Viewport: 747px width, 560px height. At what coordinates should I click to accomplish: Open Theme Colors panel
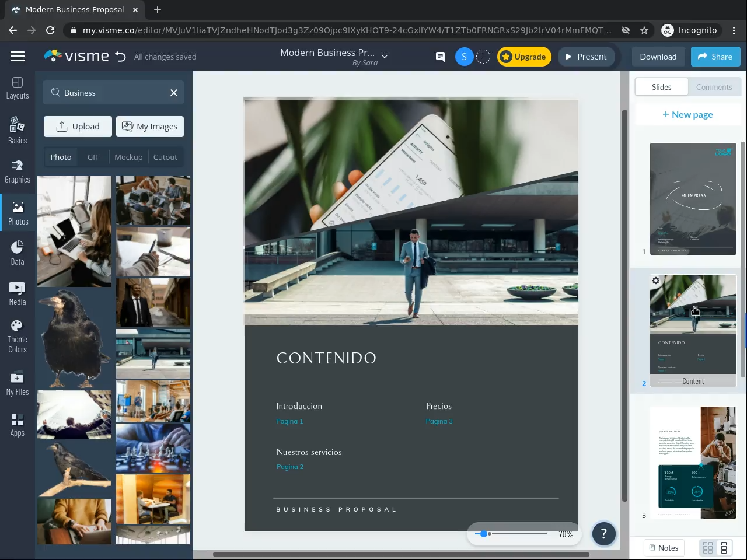click(x=18, y=337)
